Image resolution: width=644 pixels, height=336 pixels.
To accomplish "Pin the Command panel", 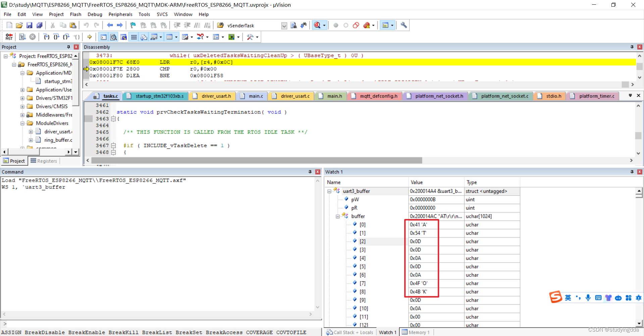I will coord(310,172).
